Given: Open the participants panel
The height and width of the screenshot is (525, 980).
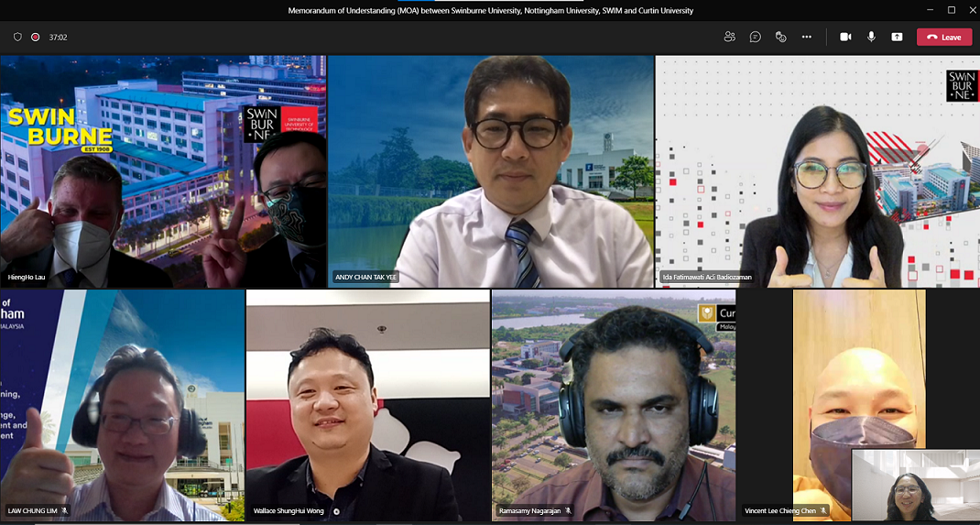Looking at the screenshot, I should coord(729,37).
